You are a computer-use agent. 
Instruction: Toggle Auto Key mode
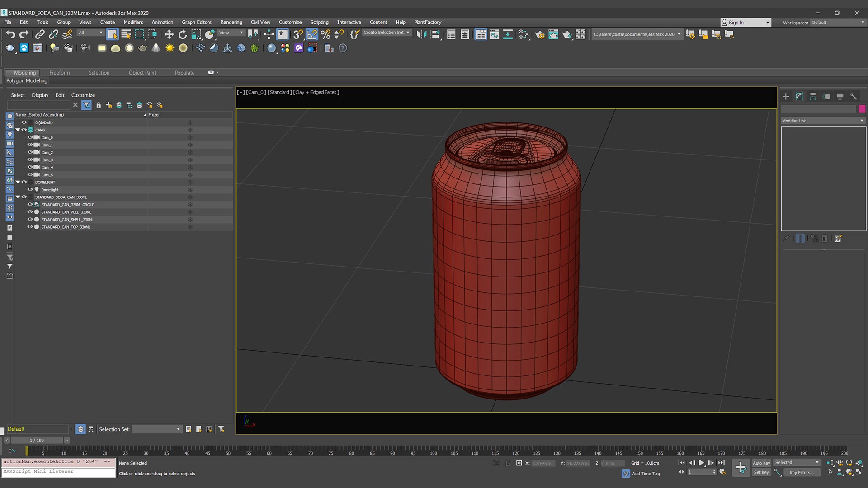(x=761, y=463)
